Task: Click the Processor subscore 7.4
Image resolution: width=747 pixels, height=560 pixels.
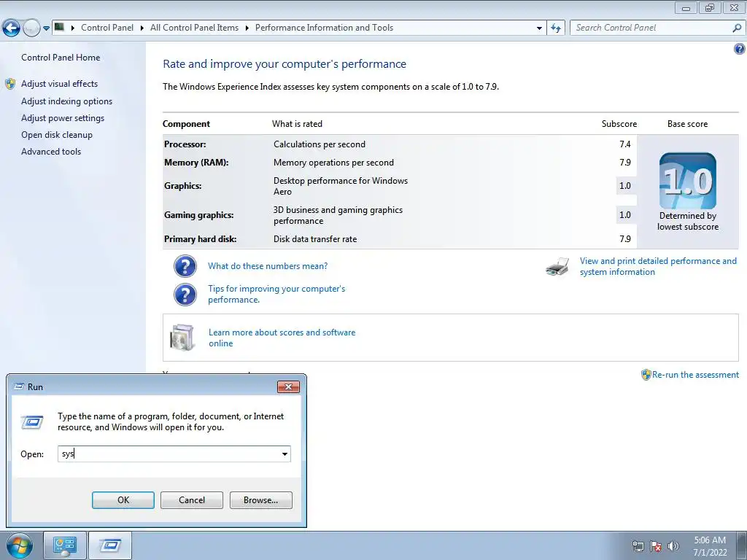Action: coord(625,144)
